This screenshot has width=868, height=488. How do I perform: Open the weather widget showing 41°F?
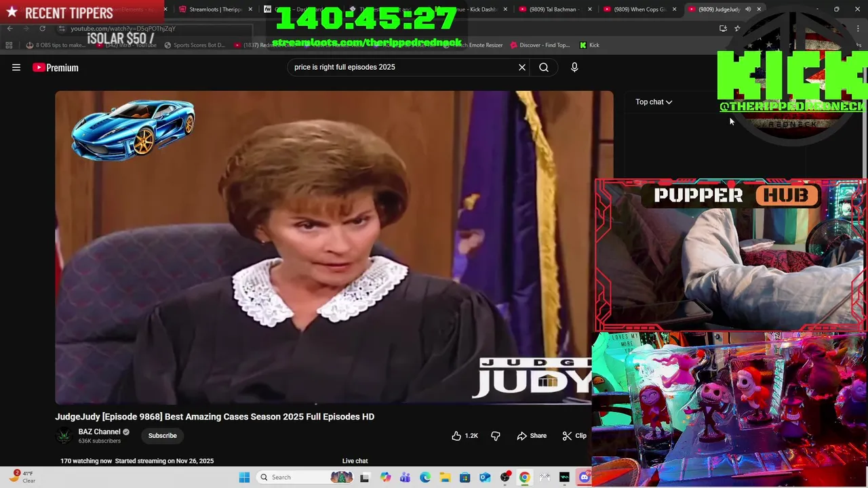(x=22, y=477)
